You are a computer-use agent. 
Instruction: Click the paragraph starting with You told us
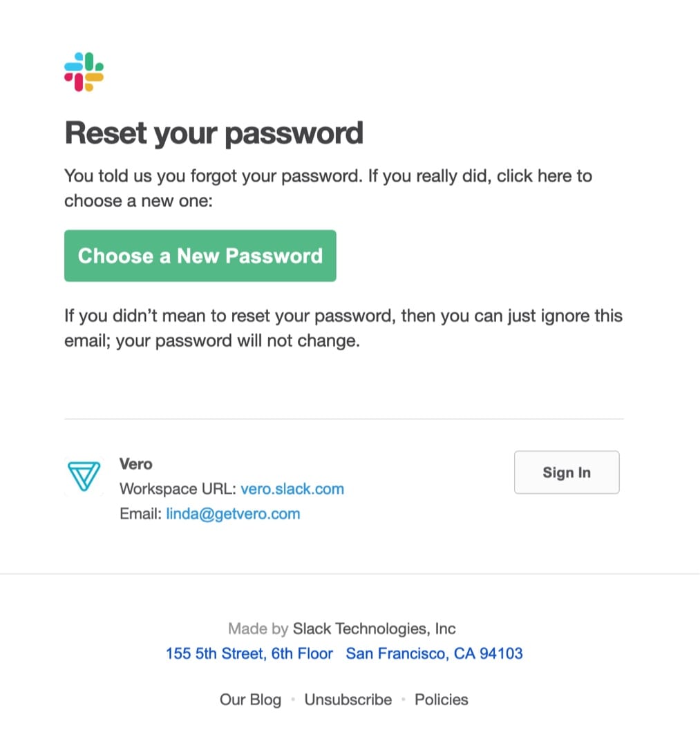tap(328, 188)
